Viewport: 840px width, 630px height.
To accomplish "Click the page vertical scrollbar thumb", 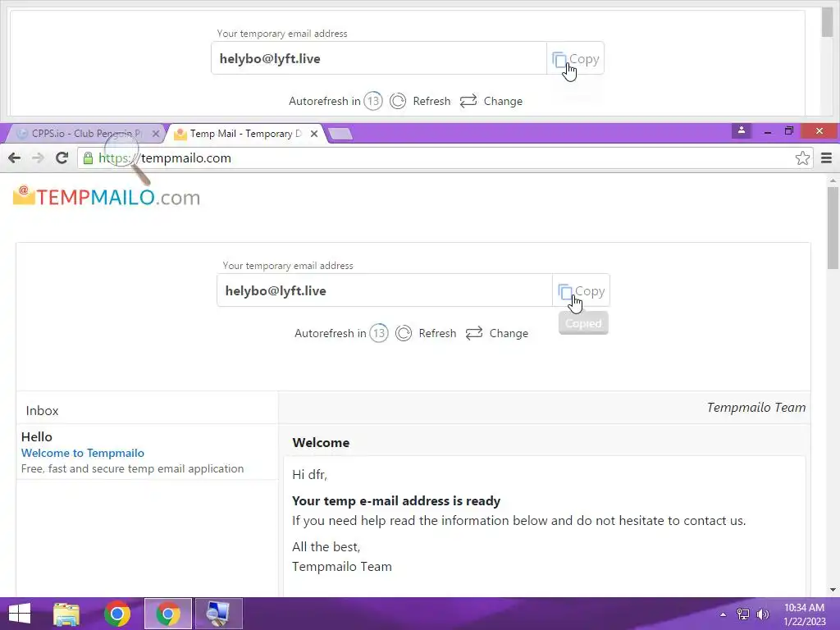I will point(833,228).
